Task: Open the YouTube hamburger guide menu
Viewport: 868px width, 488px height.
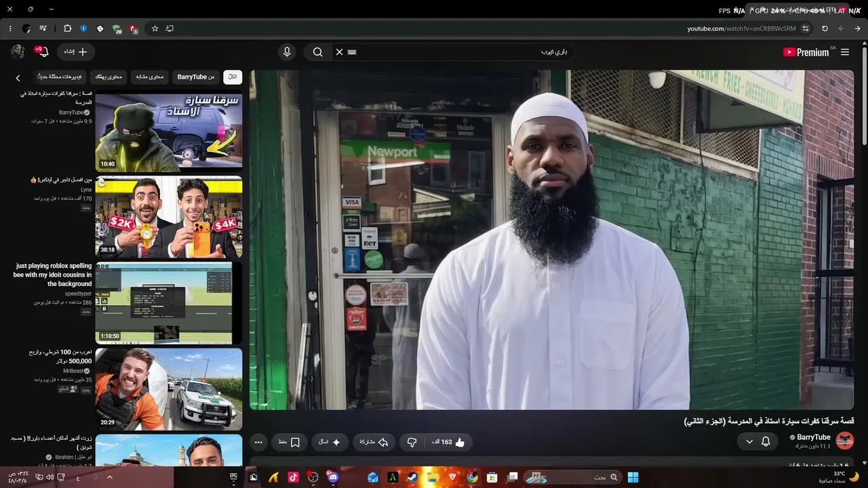Action: pyautogui.click(x=845, y=52)
